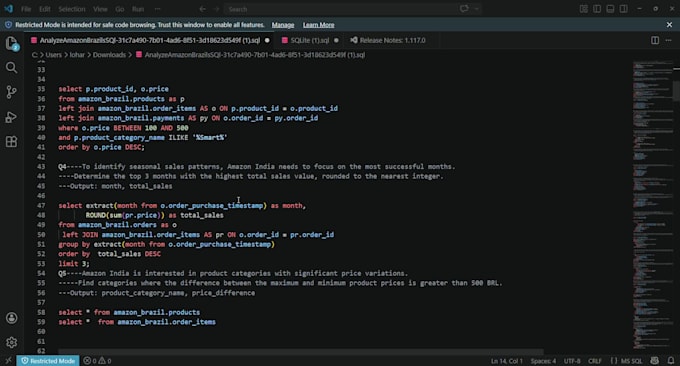Viewport: 680px width, 366px height.
Task: Switch to the AnalyzeAmazonBrazilsSQl tab
Action: (149, 40)
